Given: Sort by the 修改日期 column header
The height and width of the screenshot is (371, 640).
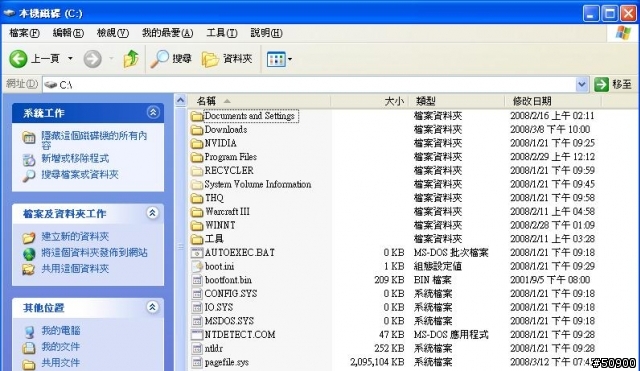Looking at the screenshot, I should tap(553, 101).
